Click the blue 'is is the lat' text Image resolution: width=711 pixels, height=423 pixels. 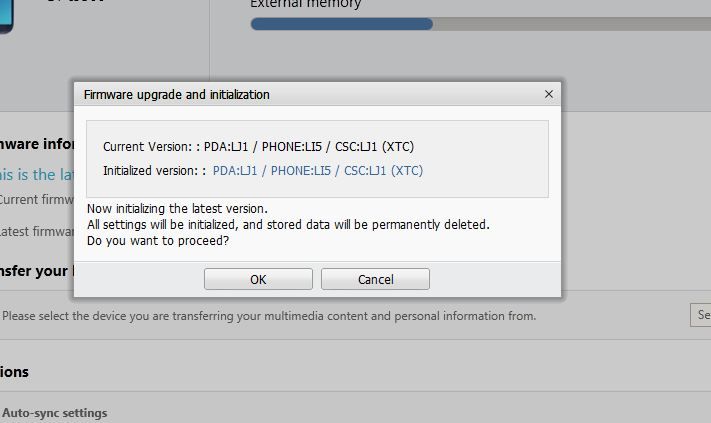pos(36,175)
